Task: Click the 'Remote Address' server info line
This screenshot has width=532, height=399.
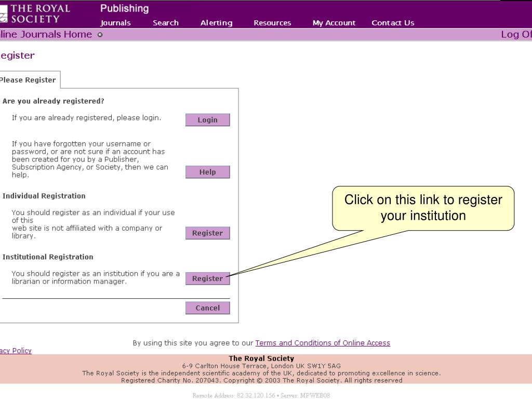Action: (261, 395)
